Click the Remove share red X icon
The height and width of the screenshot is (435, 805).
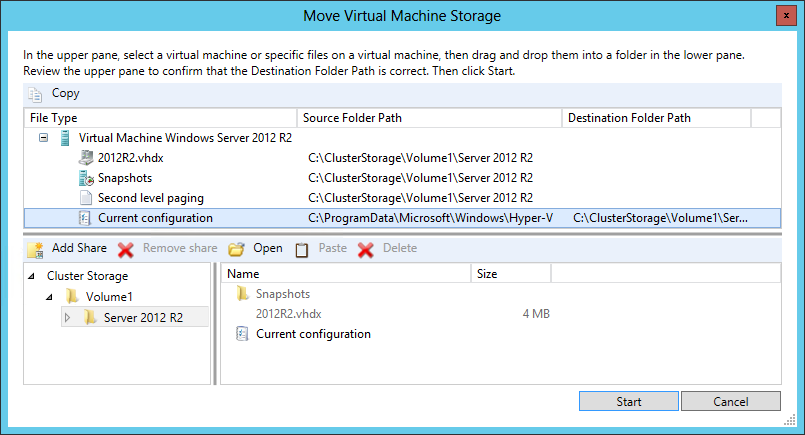click(126, 250)
